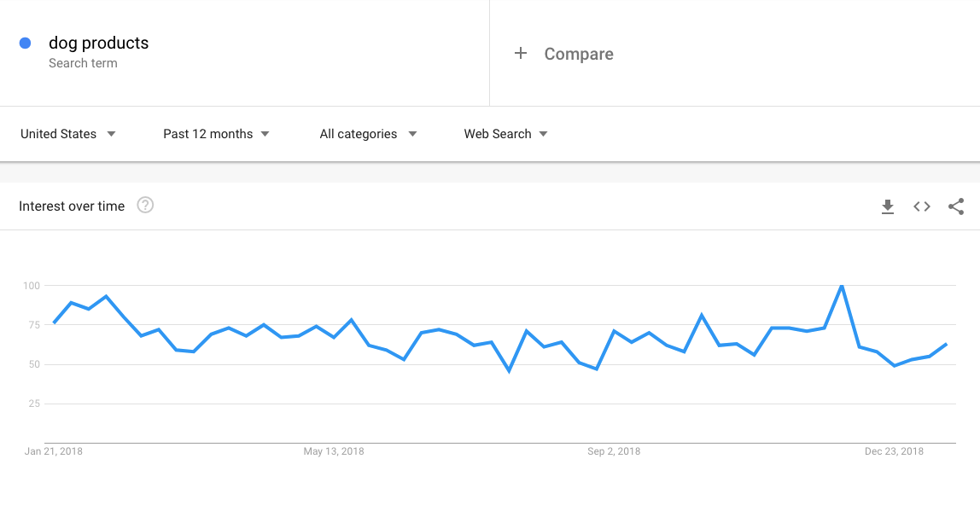Image resolution: width=980 pixels, height=517 pixels.
Task: Click the Search term label under dog products
Action: (x=83, y=63)
